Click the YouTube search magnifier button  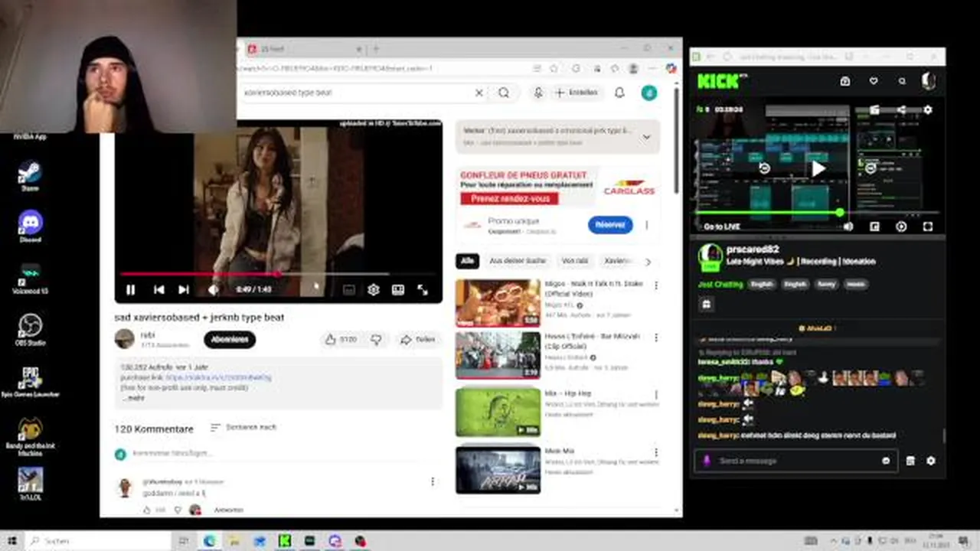click(504, 93)
